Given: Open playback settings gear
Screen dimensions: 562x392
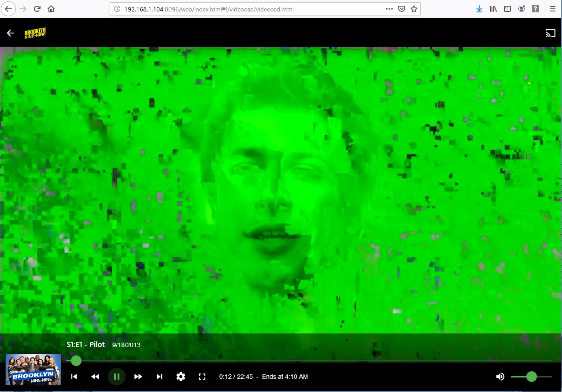Looking at the screenshot, I should [181, 377].
